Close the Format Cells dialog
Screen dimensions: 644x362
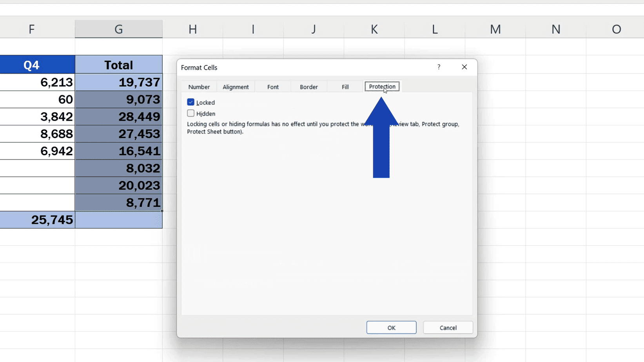(464, 67)
